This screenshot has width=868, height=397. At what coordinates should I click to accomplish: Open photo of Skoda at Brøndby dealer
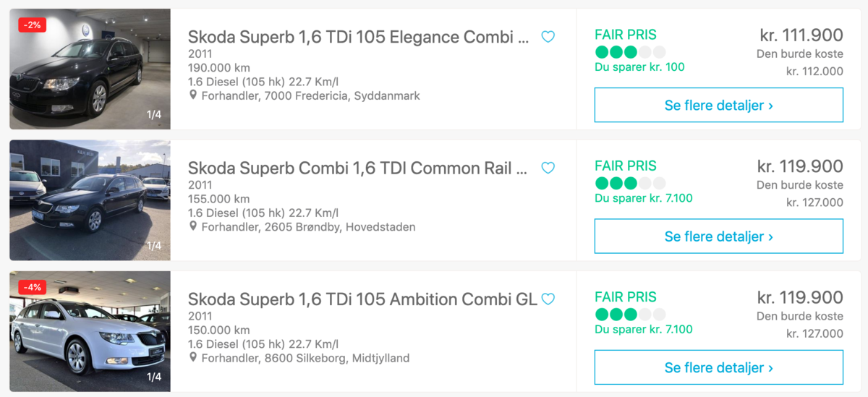click(90, 200)
